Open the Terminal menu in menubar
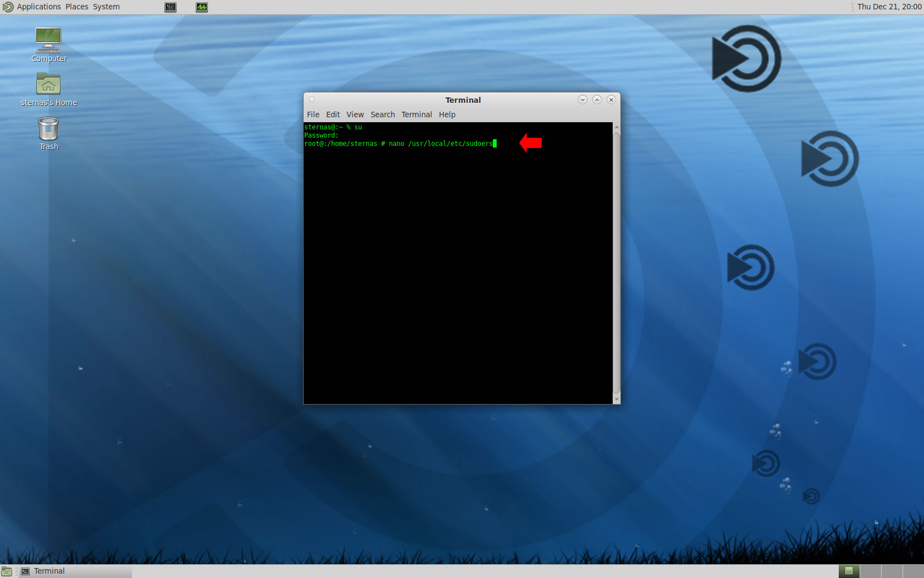Screen dimensions: 924x578 (x=416, y=114)
